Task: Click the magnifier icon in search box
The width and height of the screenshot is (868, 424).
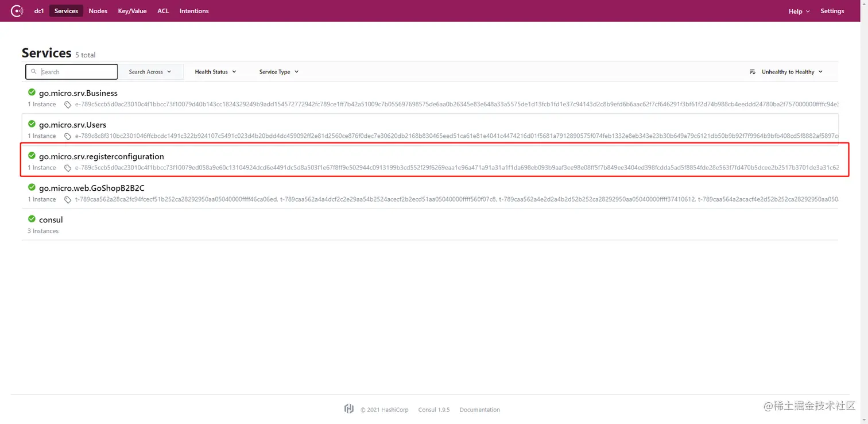Action: pyautogui.click(x=34, y=72)
